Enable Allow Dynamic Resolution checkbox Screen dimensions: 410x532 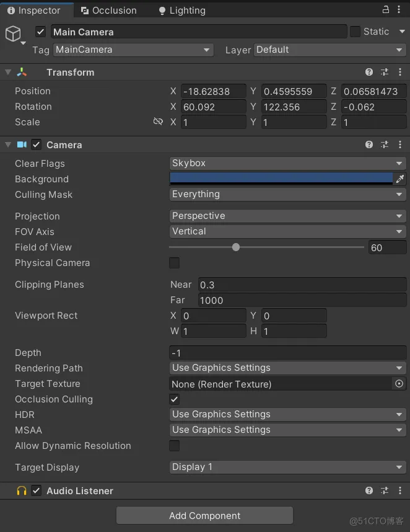[x=174, y=445]
